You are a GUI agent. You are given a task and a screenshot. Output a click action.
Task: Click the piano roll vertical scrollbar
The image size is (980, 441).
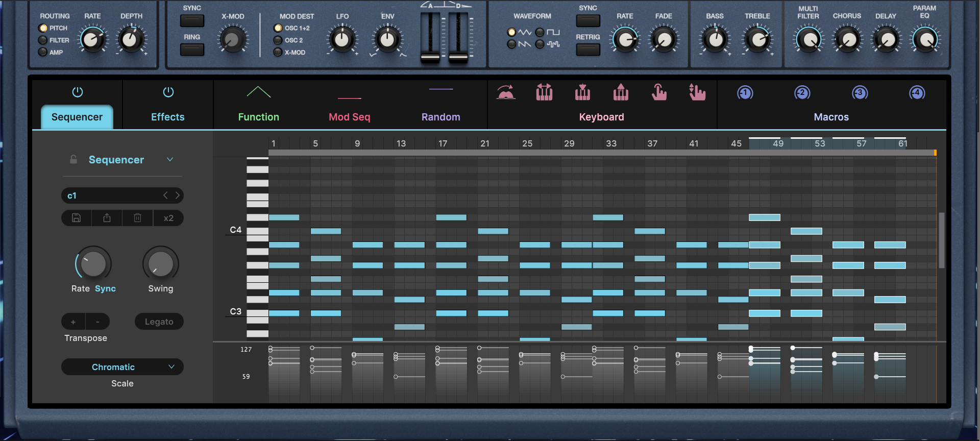pos(941,240)
